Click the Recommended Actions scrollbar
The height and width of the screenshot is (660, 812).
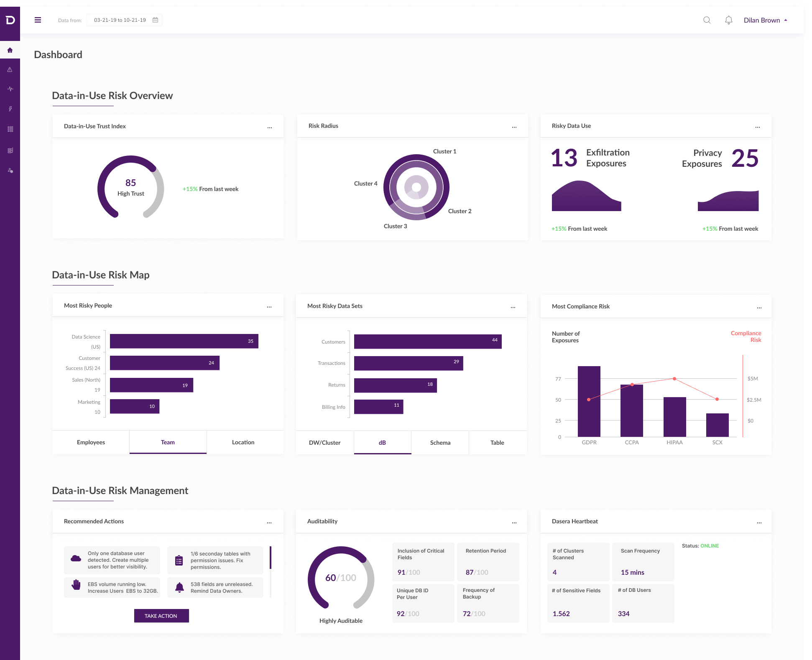pos(271,558)
